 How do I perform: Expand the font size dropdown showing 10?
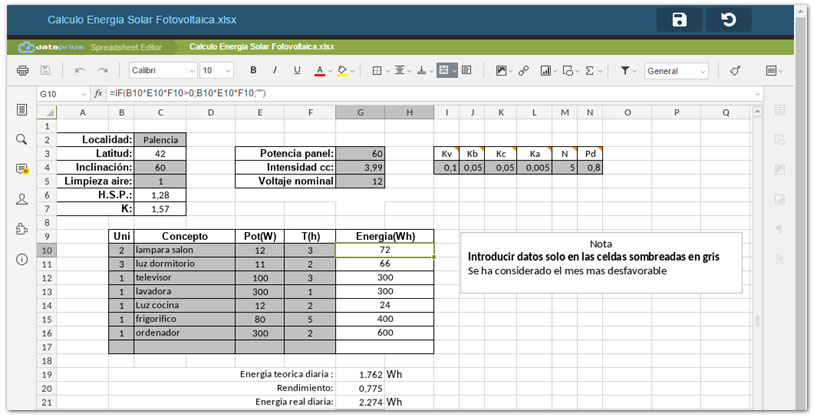click(217, 71)
